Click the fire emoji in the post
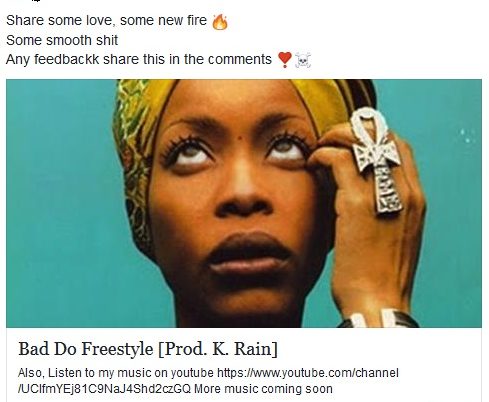 click(220, 22)
